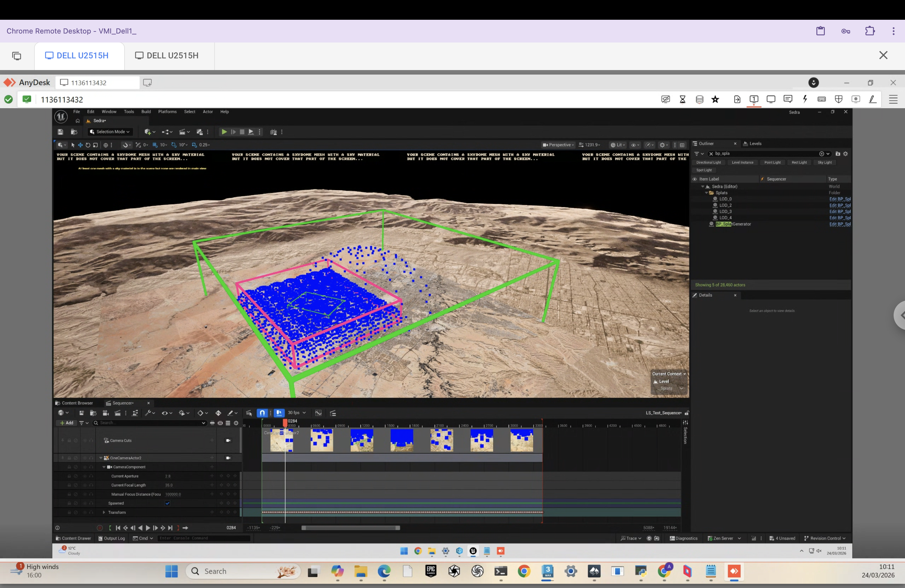Click the keyframe diamond icon in Sequencer toolbar

pyautogui.click(x=201, y=413)
